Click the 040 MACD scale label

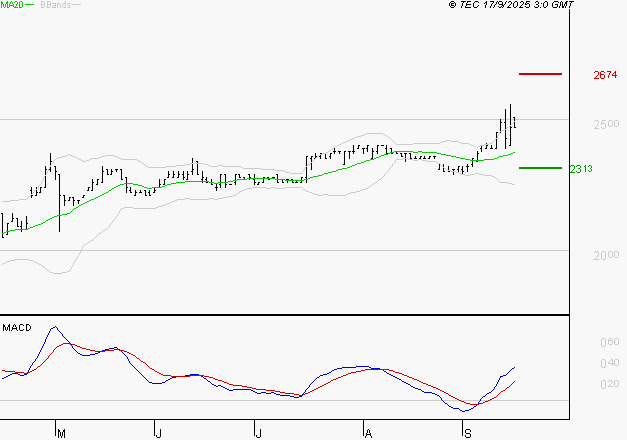[610, 363]
